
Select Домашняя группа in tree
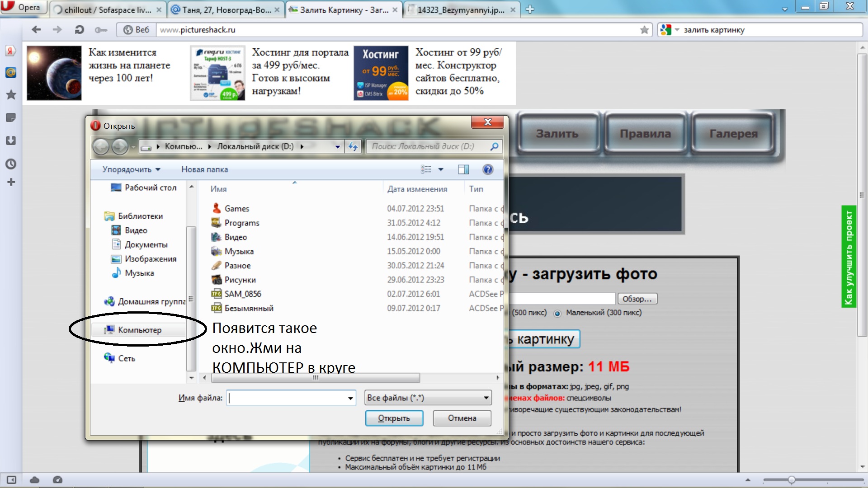[x=145, y=301]
